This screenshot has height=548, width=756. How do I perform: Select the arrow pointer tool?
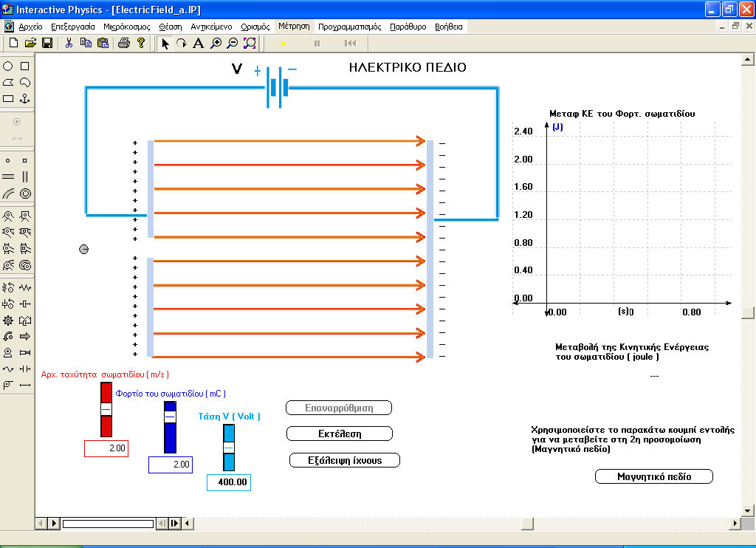(x=165, y=44)
